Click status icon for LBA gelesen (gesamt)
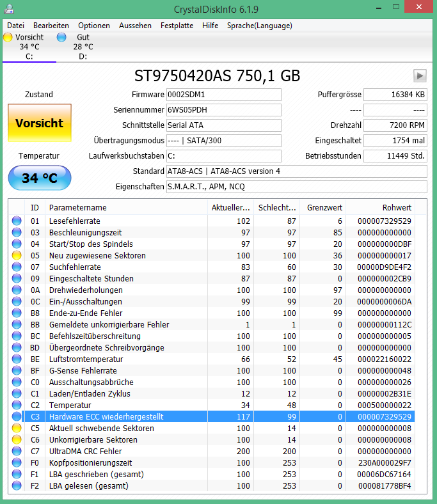The height and width of the screenshot is (504, 437). [x=17, y=485]
